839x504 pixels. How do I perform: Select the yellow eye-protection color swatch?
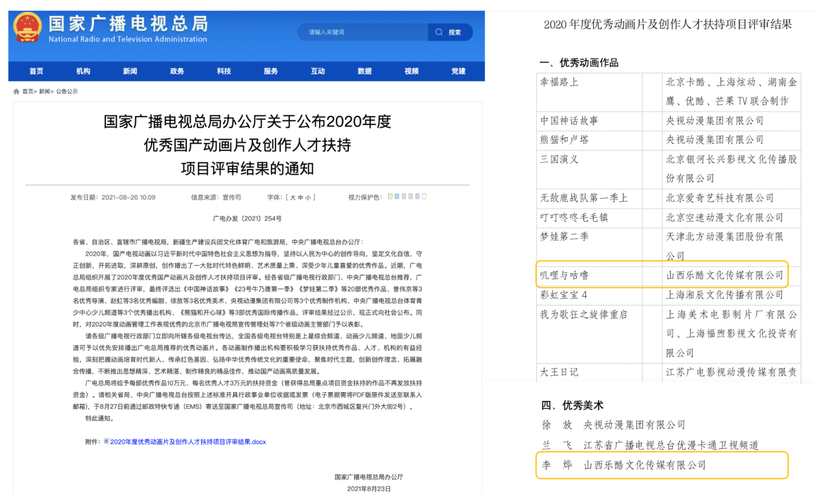click(x=390, y=197)
